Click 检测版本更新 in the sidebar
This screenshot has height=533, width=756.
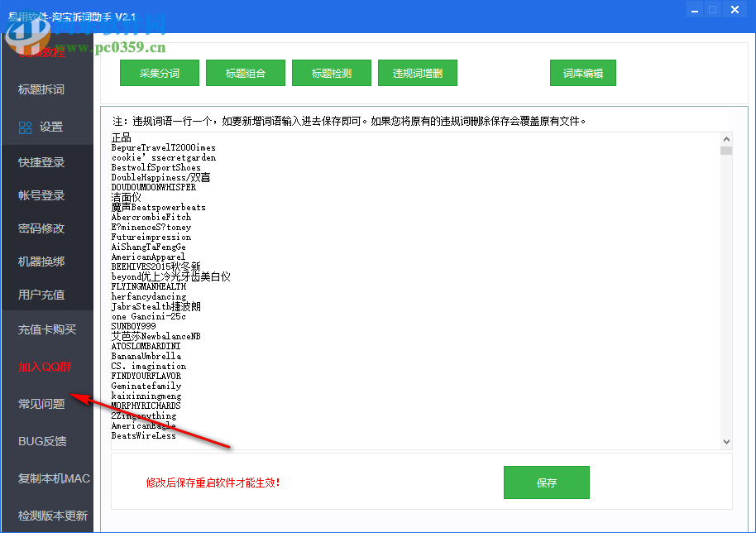tap(53, 516)
